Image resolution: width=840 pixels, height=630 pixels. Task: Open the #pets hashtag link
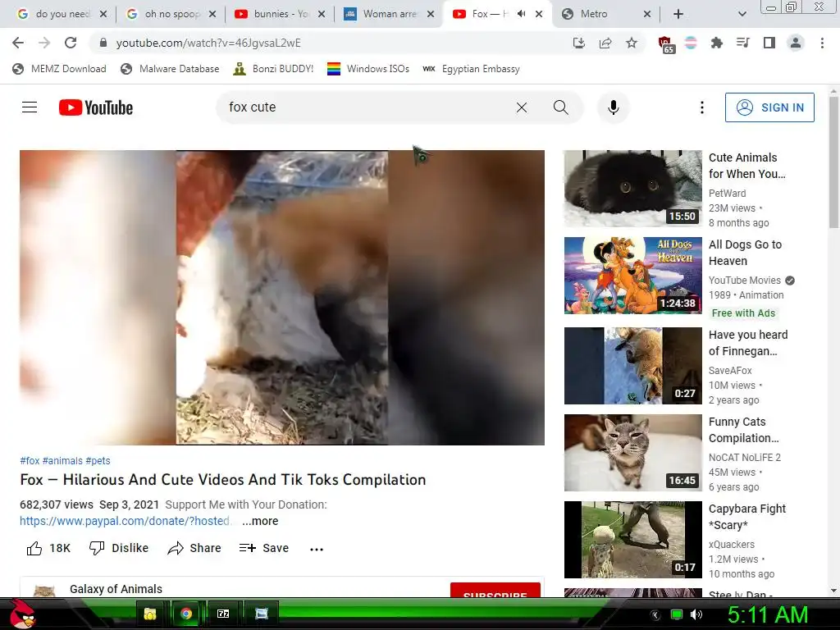pos(98,461)
